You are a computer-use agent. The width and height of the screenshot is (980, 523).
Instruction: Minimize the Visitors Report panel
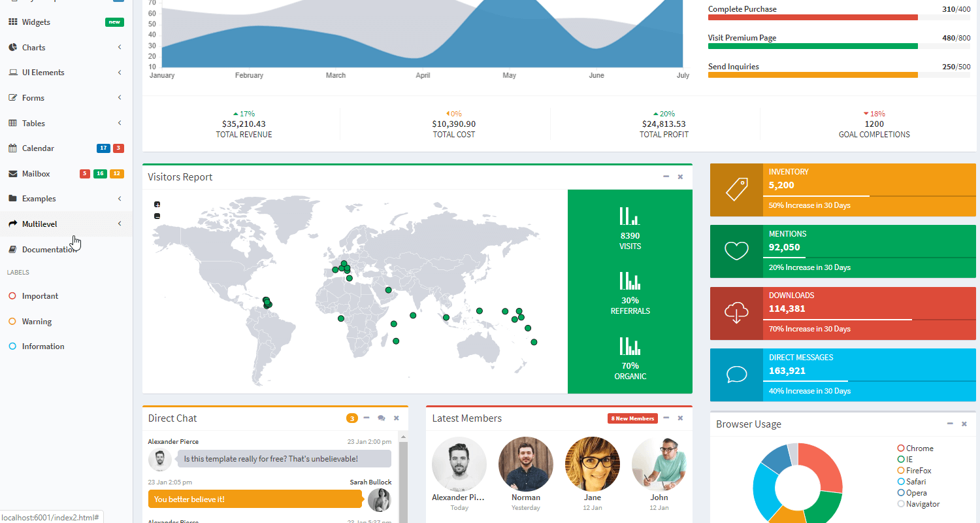[x=666, y=177]
